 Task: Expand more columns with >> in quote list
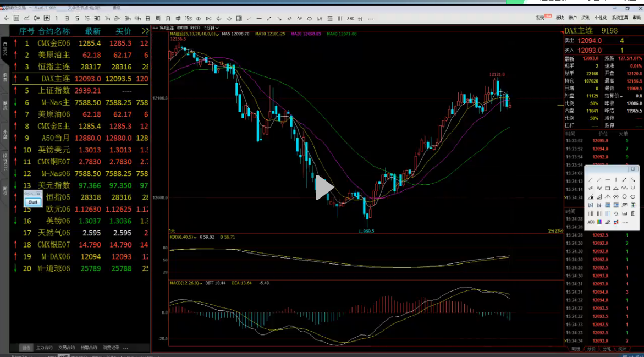point(145,31)
